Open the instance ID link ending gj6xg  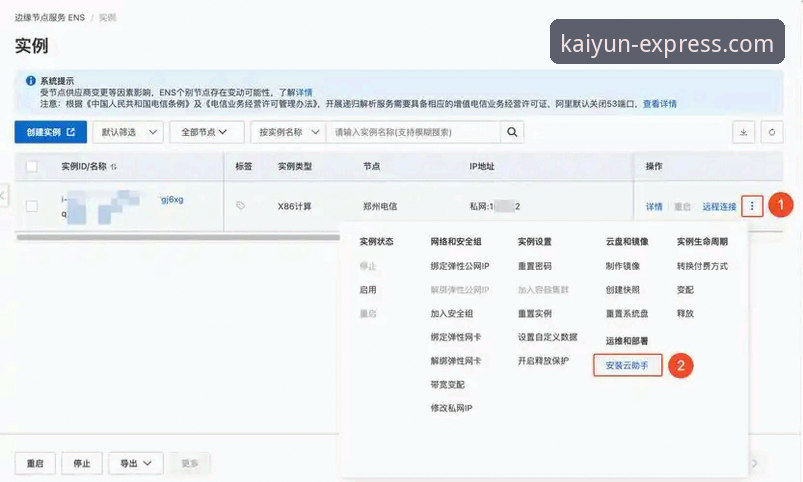(172, 199)
